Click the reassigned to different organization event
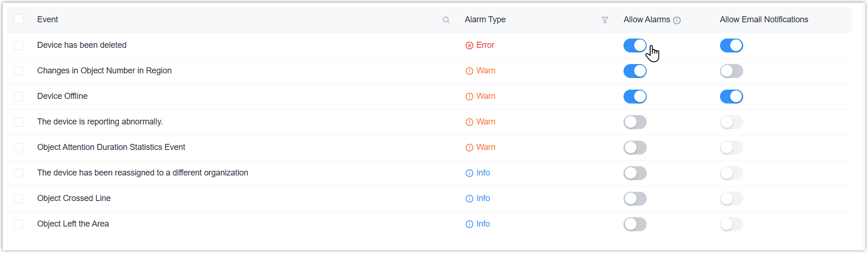This screenshot has width=868, height=253. point(142,173)
